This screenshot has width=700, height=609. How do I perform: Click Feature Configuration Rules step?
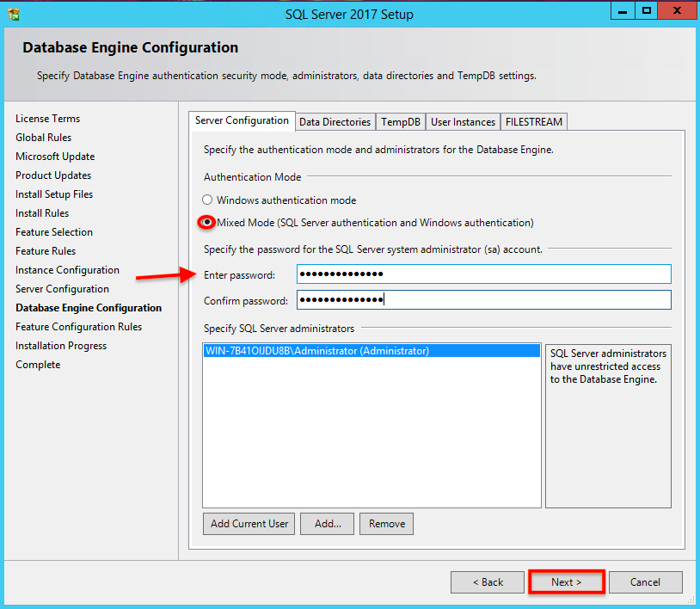click(78, 327)
